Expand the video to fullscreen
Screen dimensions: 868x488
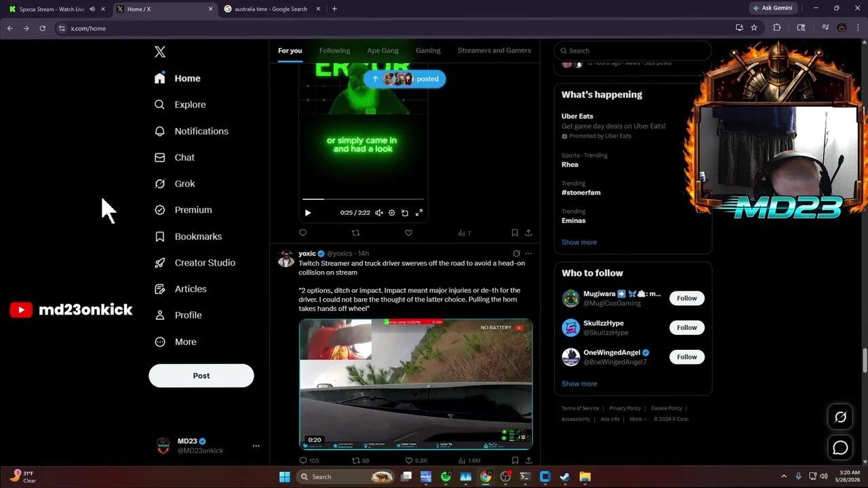pyautogui.click(x=419, y=213)
